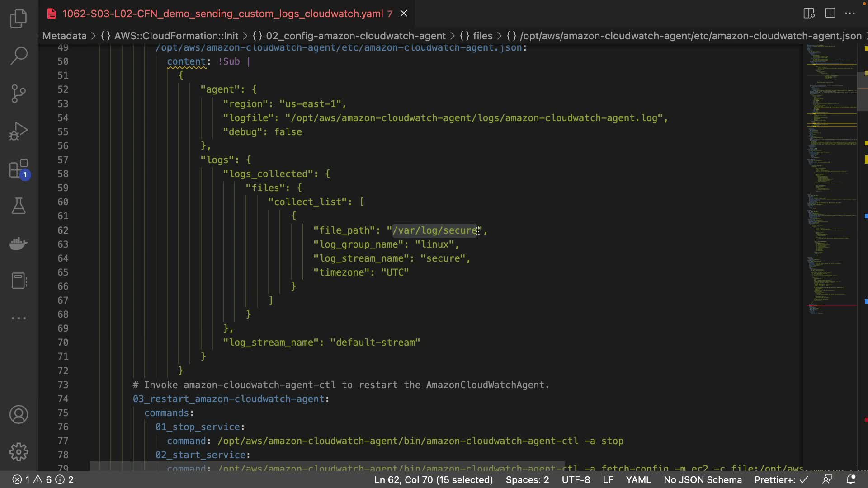868x488 pixels.
Task: Open the Testing flask icon
Action: (19, 206)
